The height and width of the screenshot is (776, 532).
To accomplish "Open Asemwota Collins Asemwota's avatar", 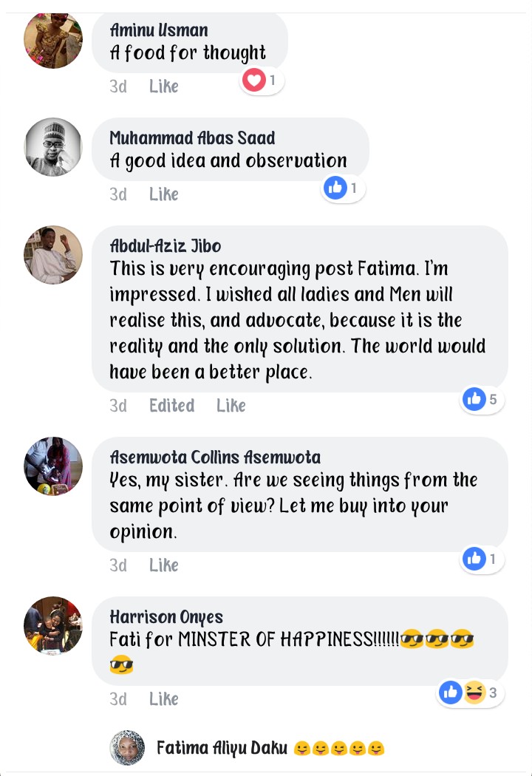I will tap(53, 466).
